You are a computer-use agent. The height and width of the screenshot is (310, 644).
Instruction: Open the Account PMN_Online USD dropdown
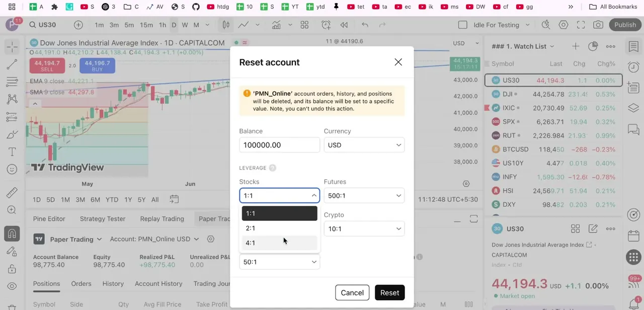154,239
